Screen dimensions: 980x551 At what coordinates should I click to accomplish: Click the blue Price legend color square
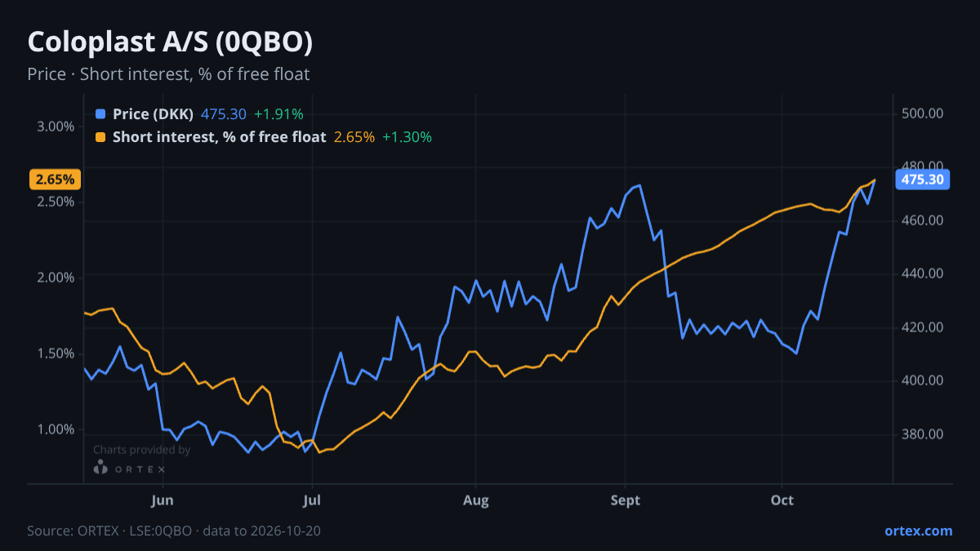click(100, 114)
